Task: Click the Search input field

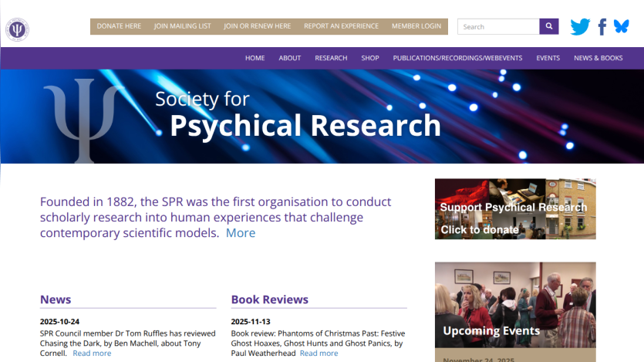Action: 498,26
